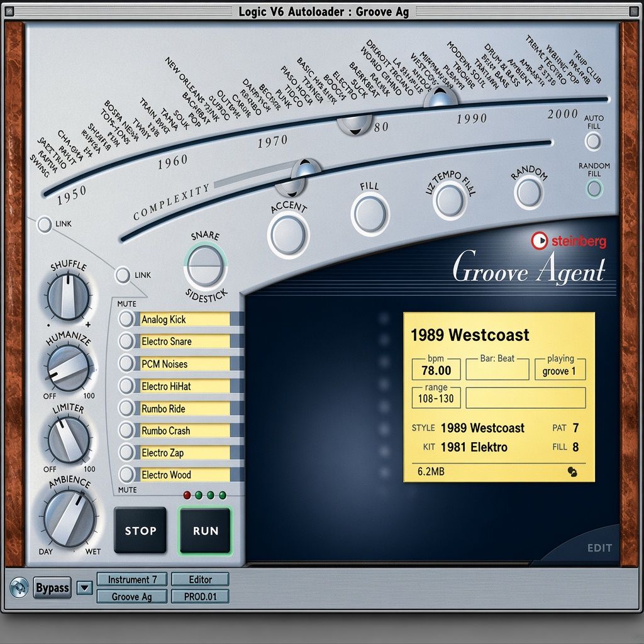Adjust the Humanize knob
Image resolution: width=644 pixels, height=644 pixels.
(x=68, y=367)
